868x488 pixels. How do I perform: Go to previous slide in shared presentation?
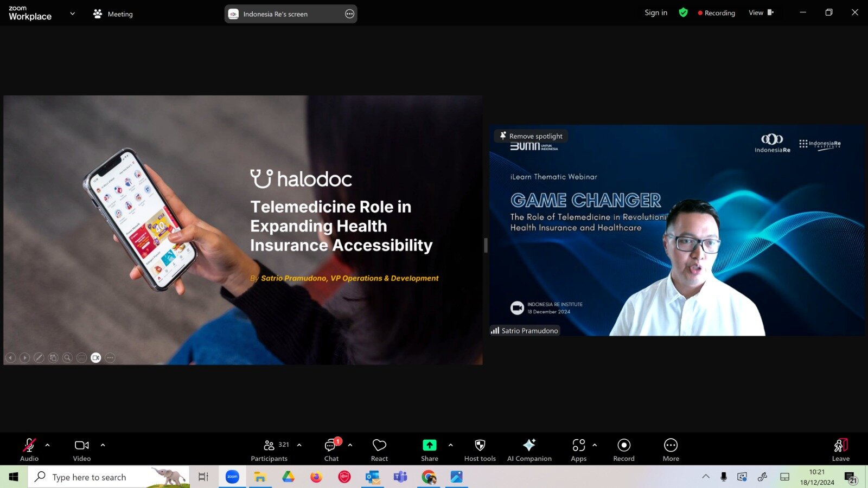click(x=10, y=358)
